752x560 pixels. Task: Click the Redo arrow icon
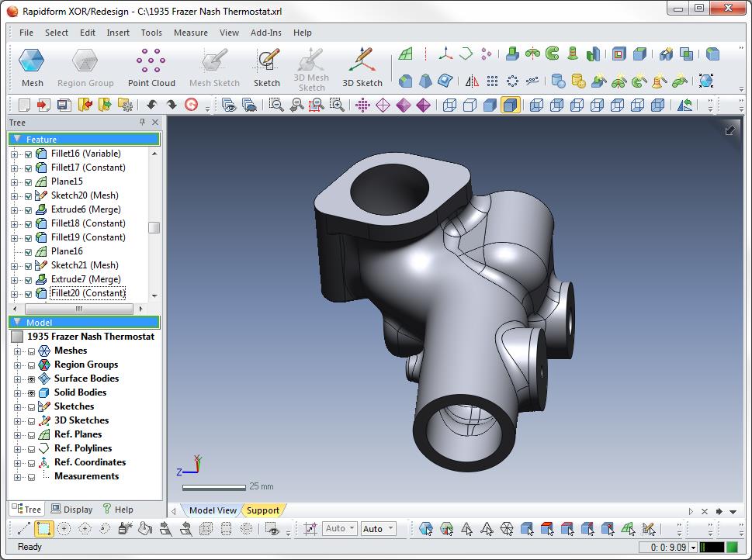click(172, 105)
